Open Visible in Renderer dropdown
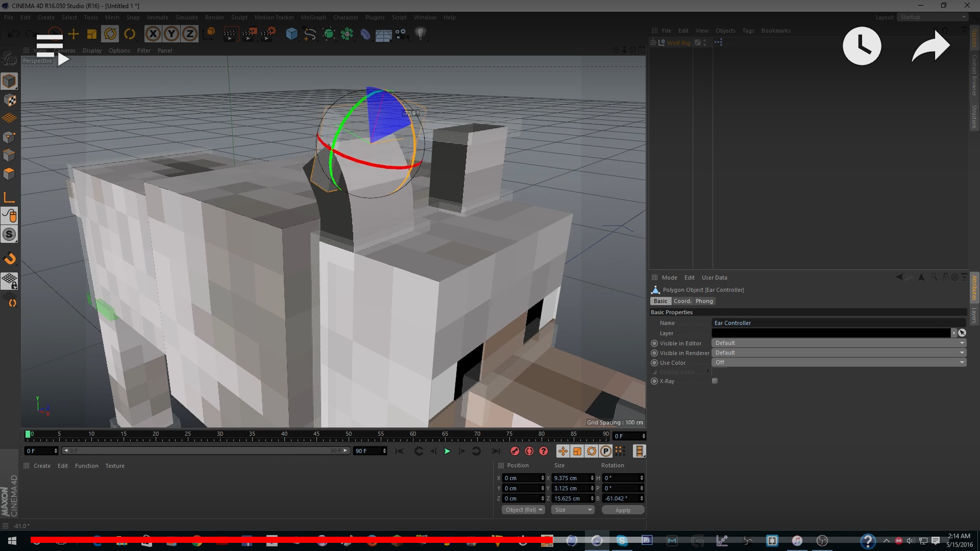 coord(839,353)
